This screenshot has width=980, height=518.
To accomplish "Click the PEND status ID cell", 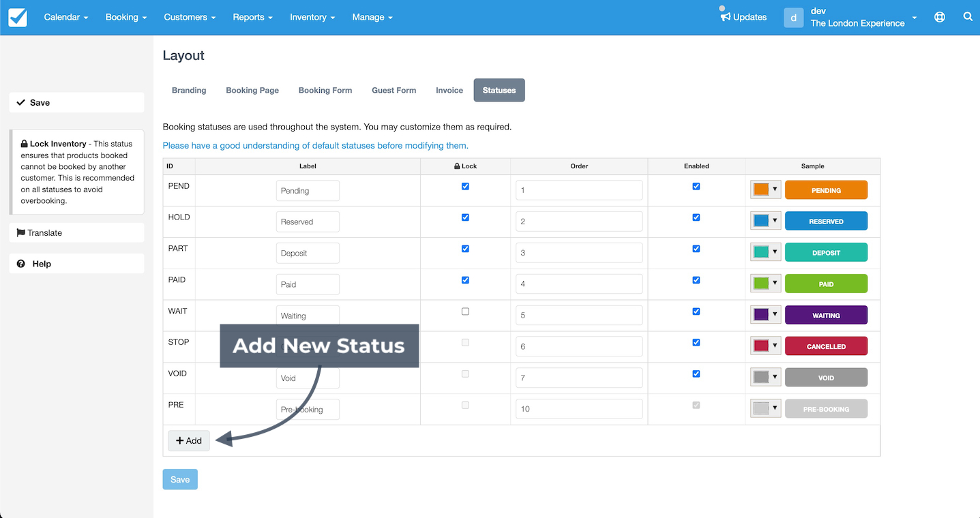I will 179,190.
